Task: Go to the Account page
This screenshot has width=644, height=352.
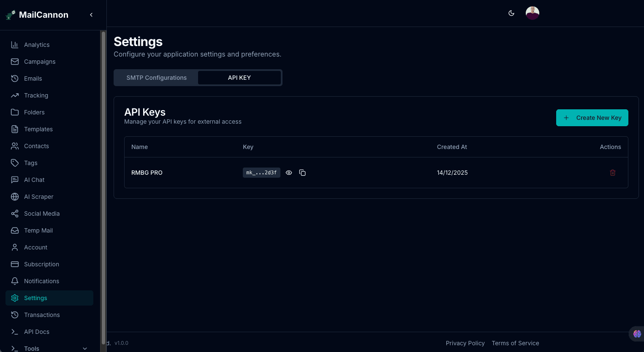Action: point(49,247)
